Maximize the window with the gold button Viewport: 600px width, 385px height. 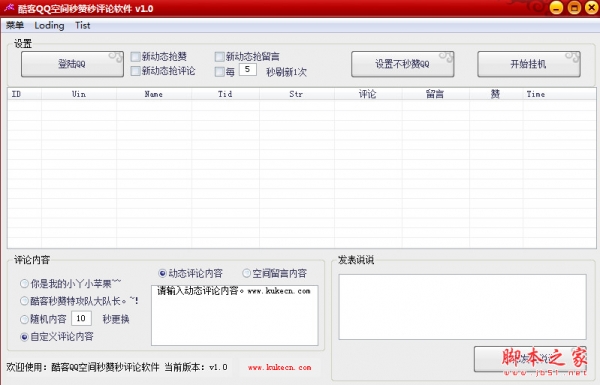pyautogui.click(x=574, y=8)
